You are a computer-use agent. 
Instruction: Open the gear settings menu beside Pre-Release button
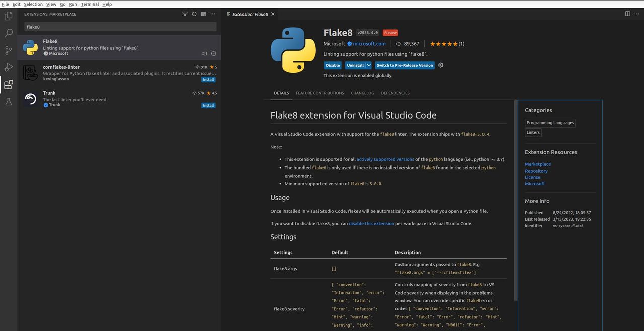(441, 65)
